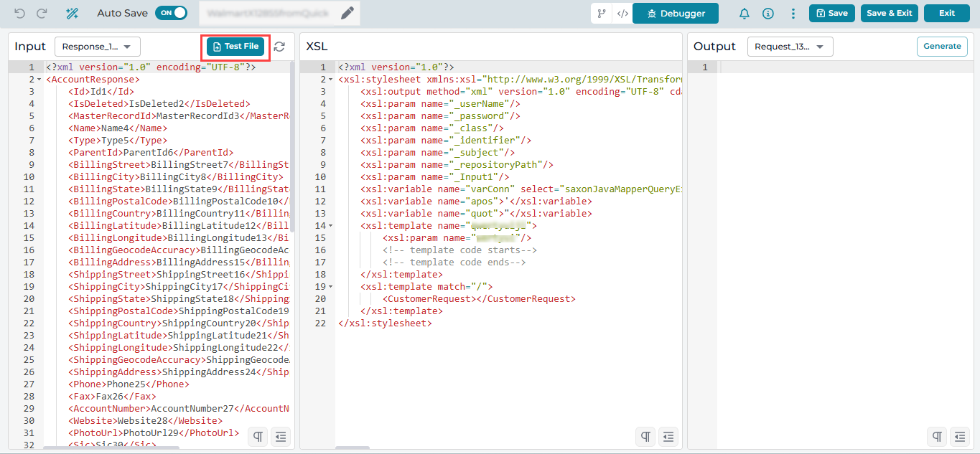Screen dimensions: 980x454
Task: Refresh the Input panel
Action: coord(279,47)
